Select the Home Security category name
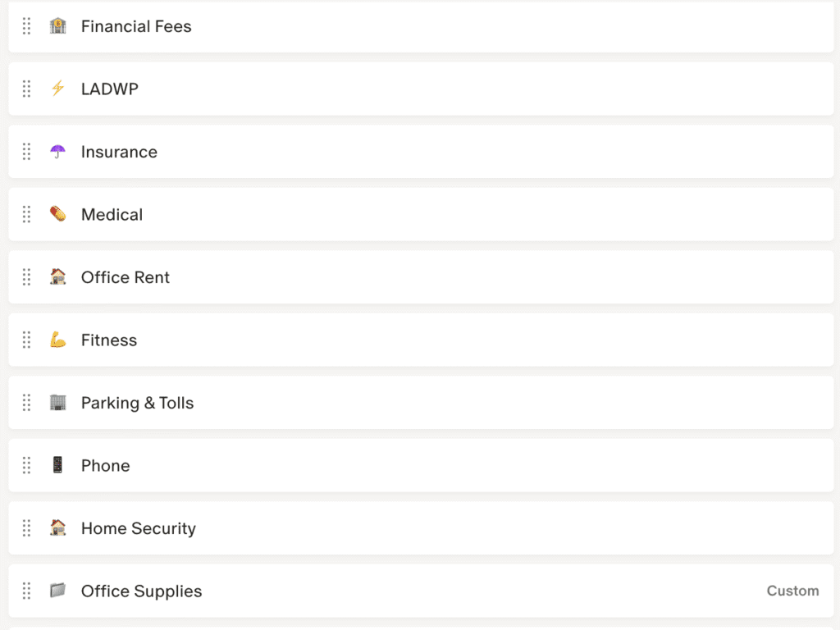840x630 pixels. pos(138,528)
